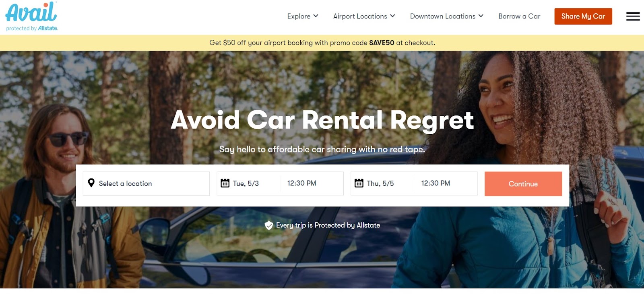Viewport: 644px width, 304px height.
Task: Open the hamburger menu icon
Action: [x=633, y=16]
